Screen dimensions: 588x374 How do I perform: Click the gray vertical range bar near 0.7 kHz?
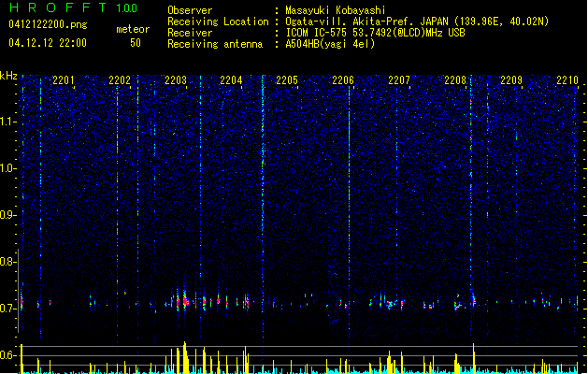[19, 291]
